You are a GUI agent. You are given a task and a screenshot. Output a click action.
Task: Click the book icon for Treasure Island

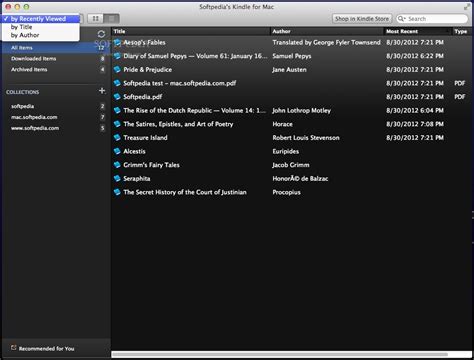(x=117, y=138)
